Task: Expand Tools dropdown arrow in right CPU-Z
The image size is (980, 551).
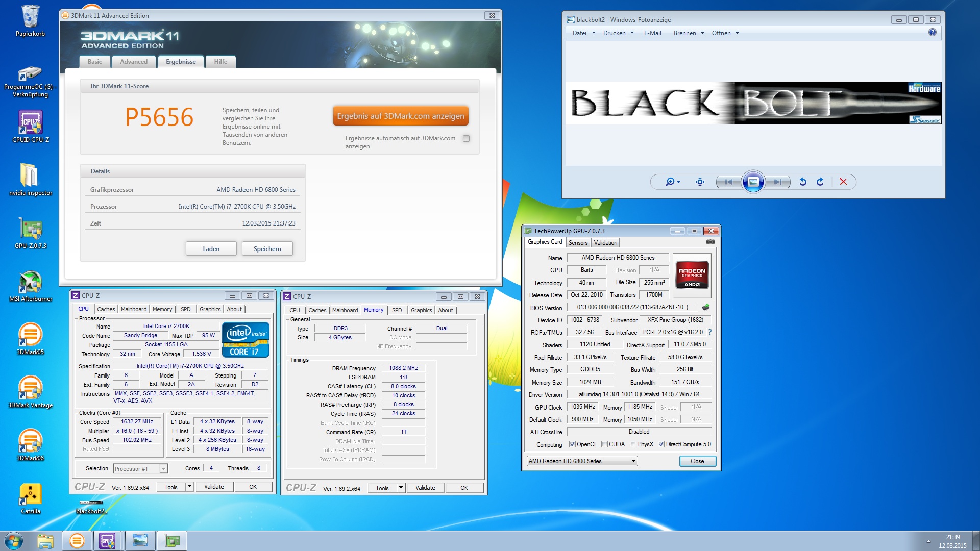Action: tap(401, 488)
